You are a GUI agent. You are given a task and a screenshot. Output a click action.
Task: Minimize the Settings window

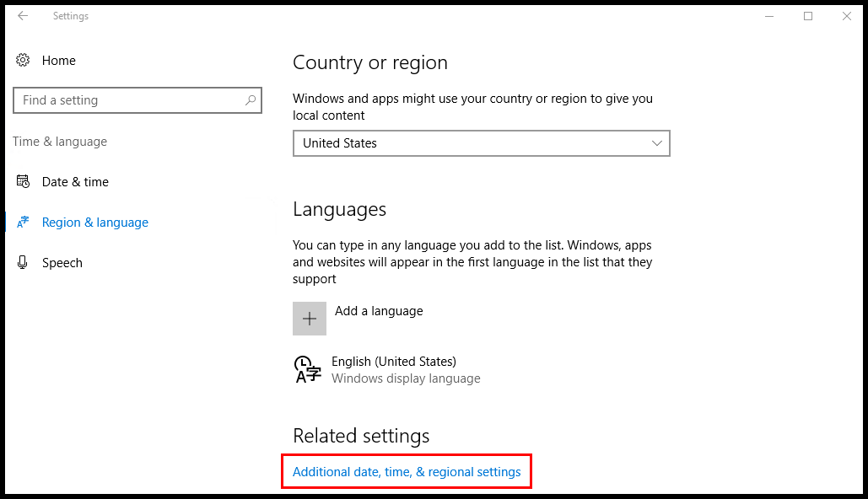[768, 15]
